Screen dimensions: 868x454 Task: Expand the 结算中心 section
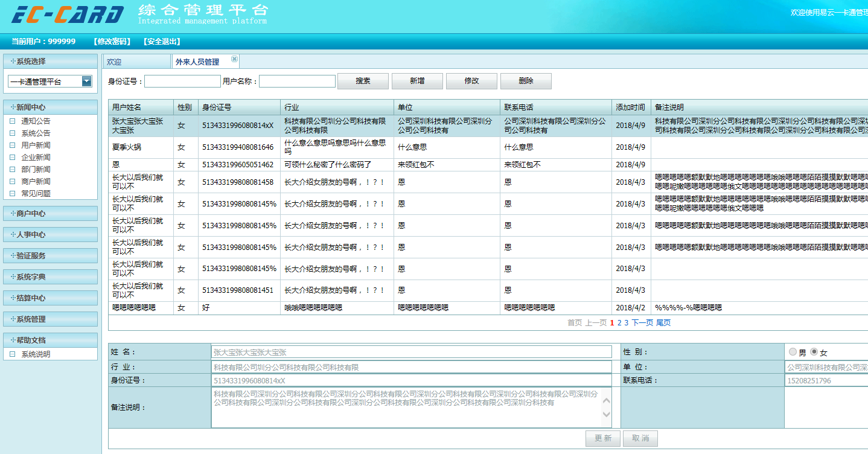(51, 298)
